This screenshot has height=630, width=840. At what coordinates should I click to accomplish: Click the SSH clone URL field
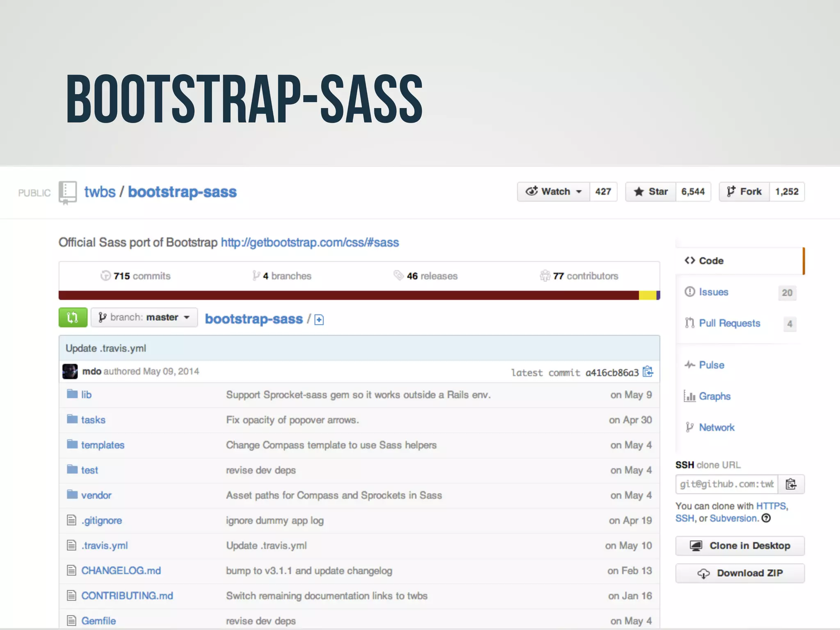point(727,484)
